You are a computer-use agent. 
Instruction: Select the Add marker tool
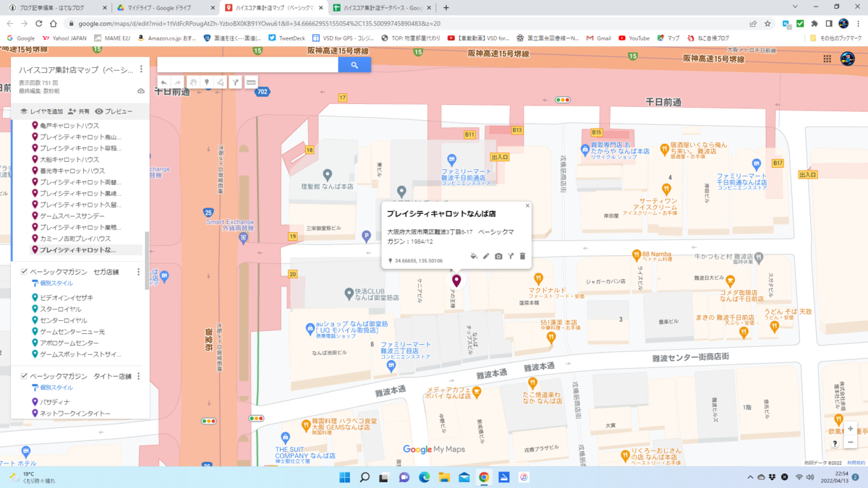(x=207, y=82)
